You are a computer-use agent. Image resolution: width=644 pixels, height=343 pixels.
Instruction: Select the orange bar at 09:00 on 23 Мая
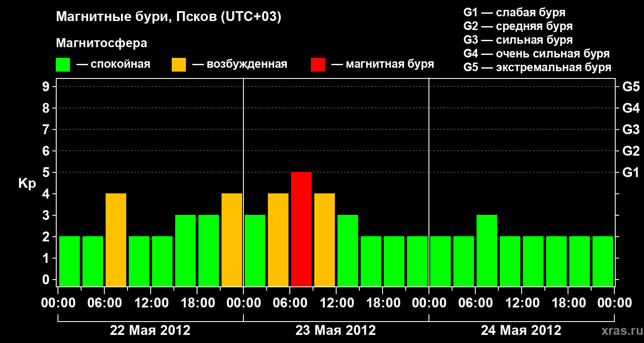[325, 240]
